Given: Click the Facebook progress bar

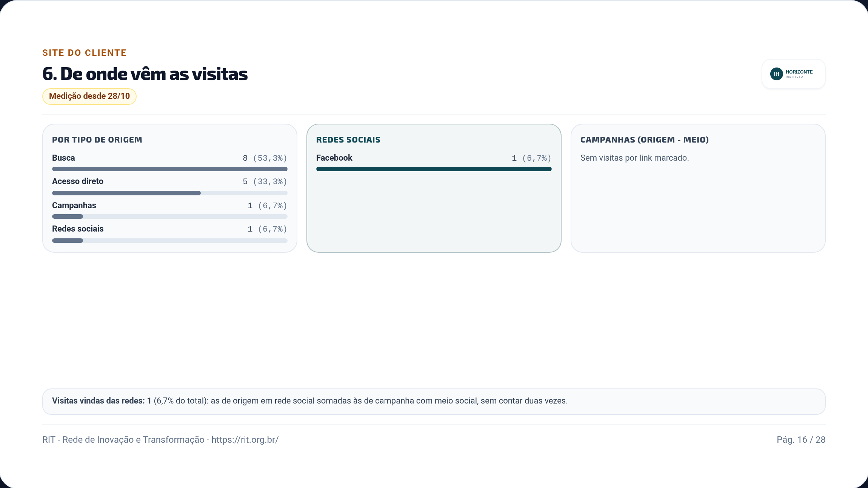Looking at the screenshot, I should click(x=434, y=169).
